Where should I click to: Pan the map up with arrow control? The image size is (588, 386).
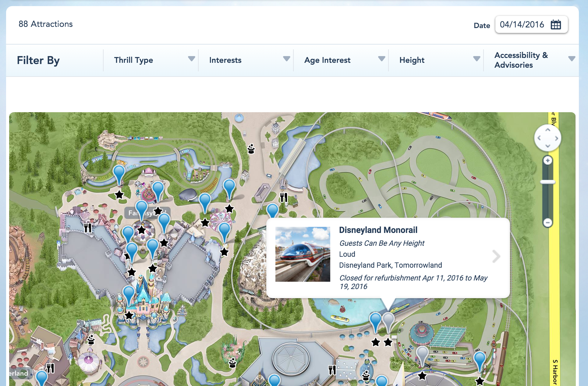[x=548, y=130]
